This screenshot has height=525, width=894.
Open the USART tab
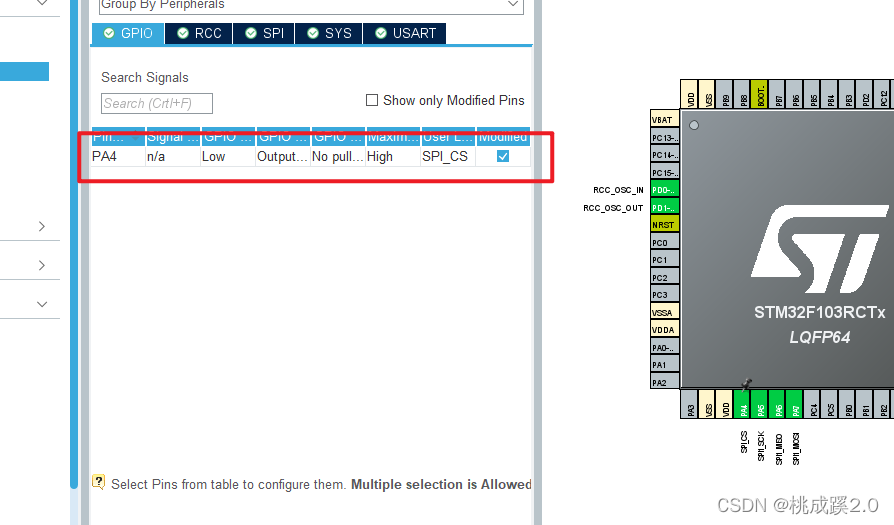404,33
